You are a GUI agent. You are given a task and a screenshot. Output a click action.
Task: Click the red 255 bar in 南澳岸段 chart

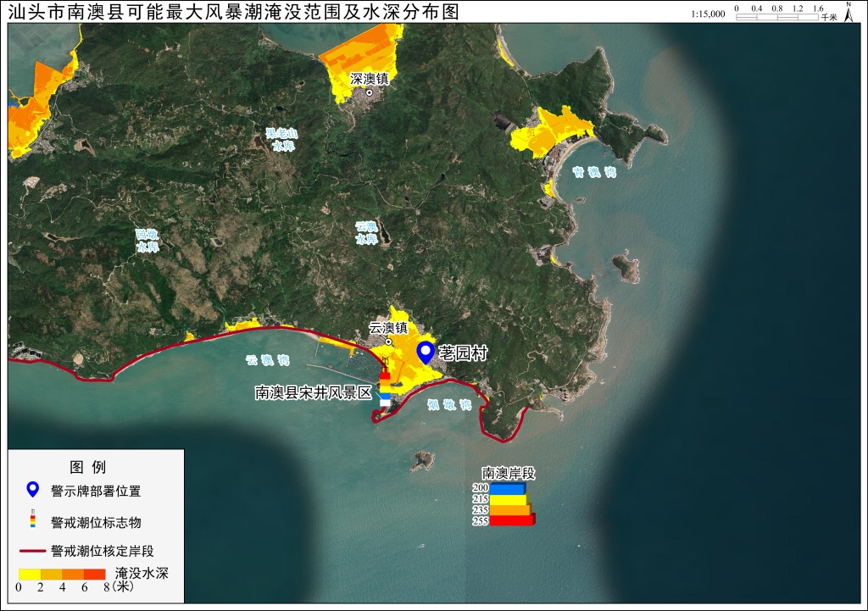coord(513,520)
